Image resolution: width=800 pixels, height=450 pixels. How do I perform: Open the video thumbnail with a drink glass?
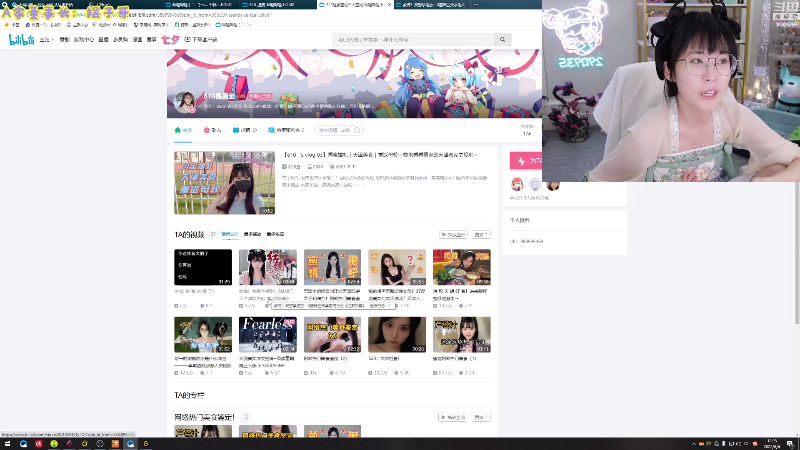[462, 334]
